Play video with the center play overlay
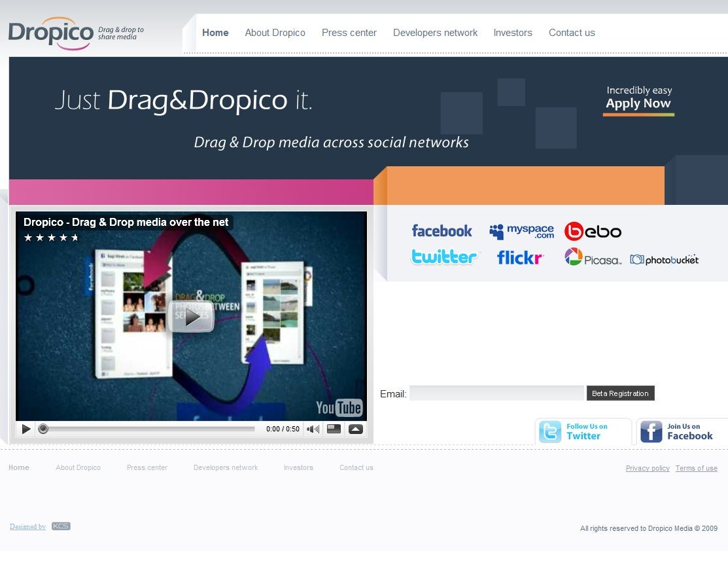 tap(191, 317)
